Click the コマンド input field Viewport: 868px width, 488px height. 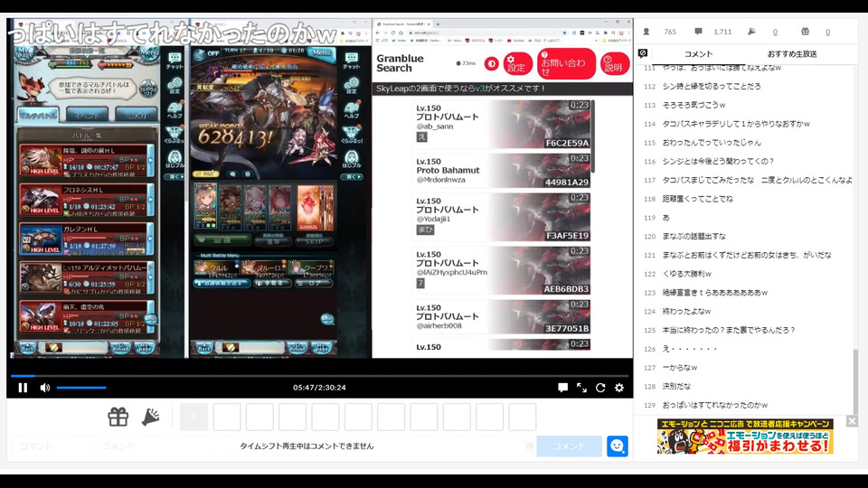[x=53, y=446]
